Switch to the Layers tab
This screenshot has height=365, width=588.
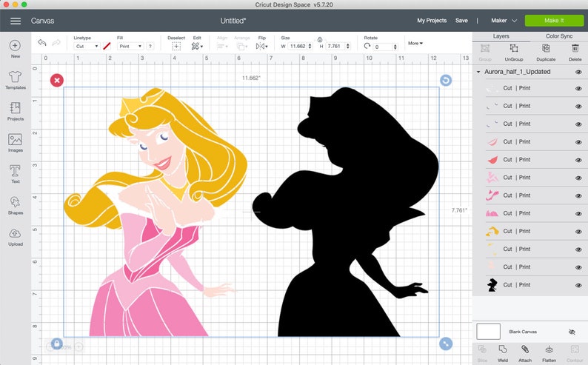501,36
